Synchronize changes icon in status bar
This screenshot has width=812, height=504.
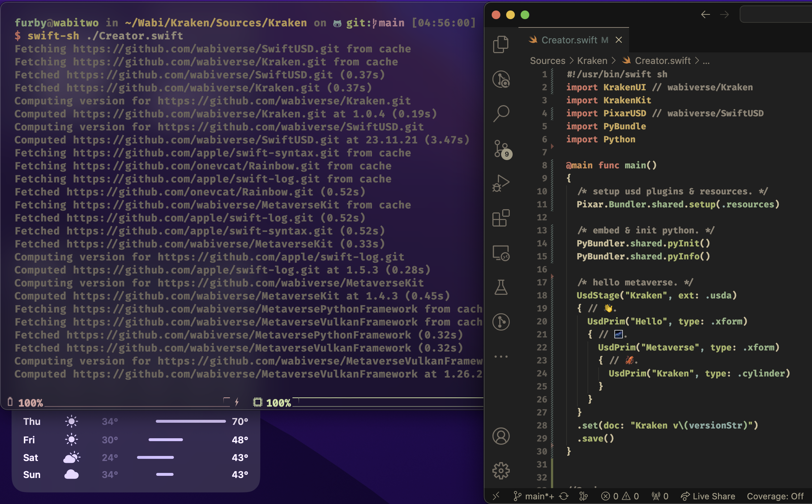564,496
